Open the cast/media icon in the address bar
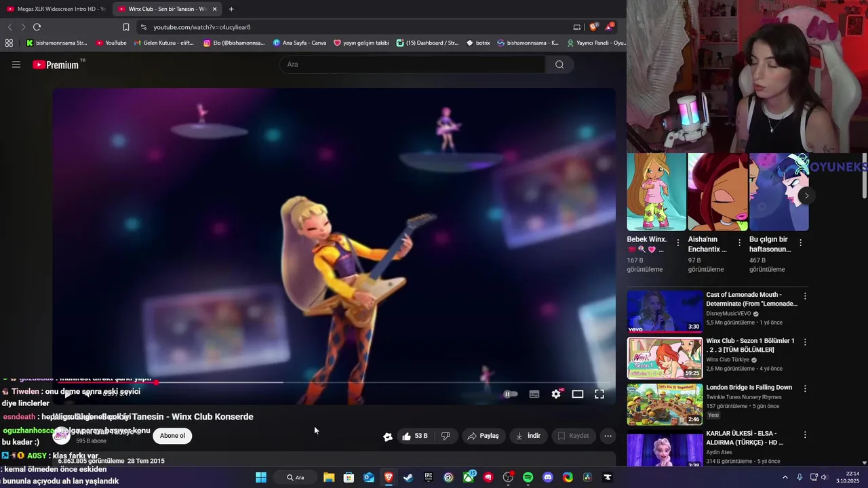This screenshot has height=488, width=868. (x=577, y=27)
